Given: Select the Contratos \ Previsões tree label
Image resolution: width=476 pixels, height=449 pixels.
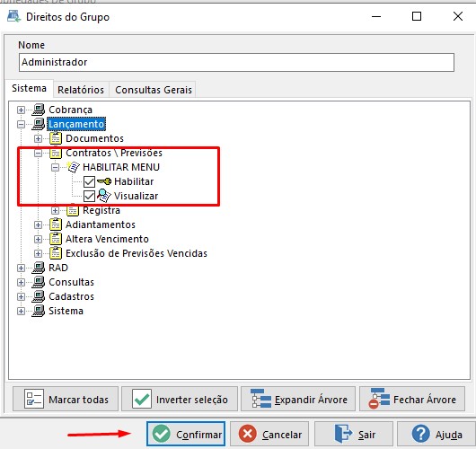Looking at the screenshot, I should pos(114,153).
